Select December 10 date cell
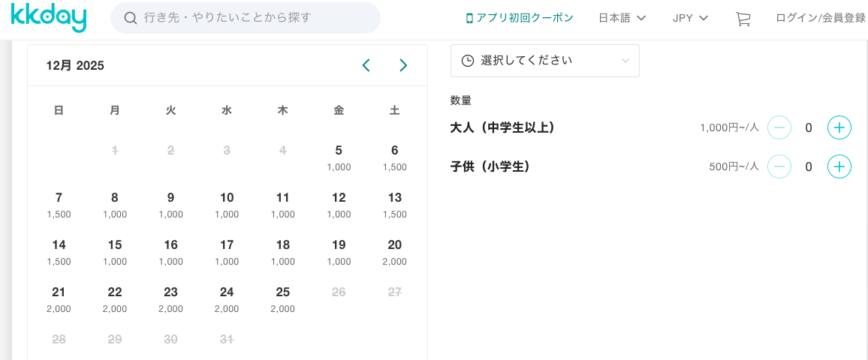Screen dimensions: 868x360 (227, 205)
